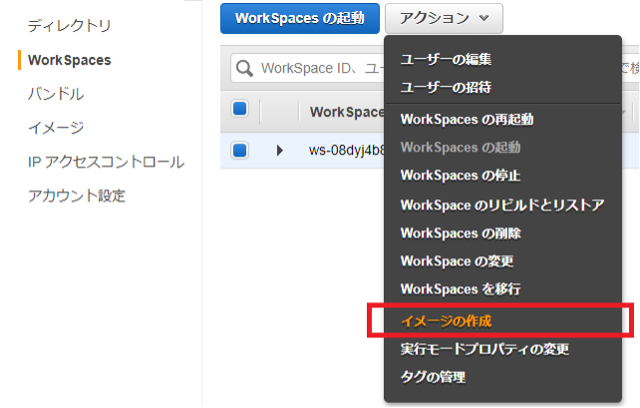Screen dimensions: 640x408
Task: Open イメージ in the sidebar
Action: (56, 128)
